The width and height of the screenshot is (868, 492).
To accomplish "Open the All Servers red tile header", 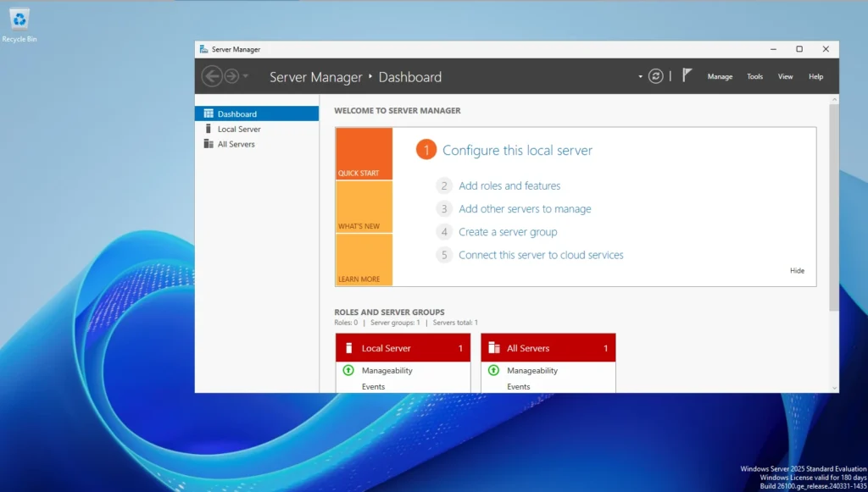I will point(548,348).
